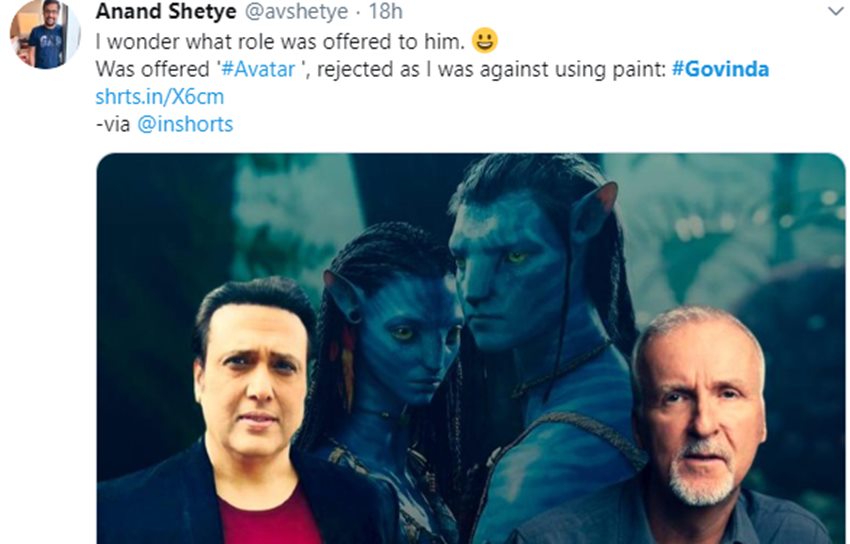The width and height of the screenshot is (850, 544).
Task: Expand the attached Avatar tweet image
Action: pos(471,348)
